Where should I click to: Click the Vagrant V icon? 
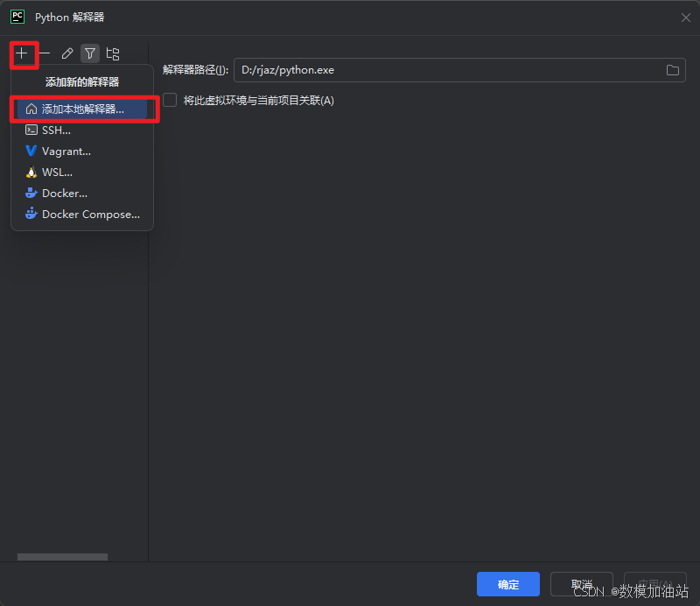click(x=31, y=151)
